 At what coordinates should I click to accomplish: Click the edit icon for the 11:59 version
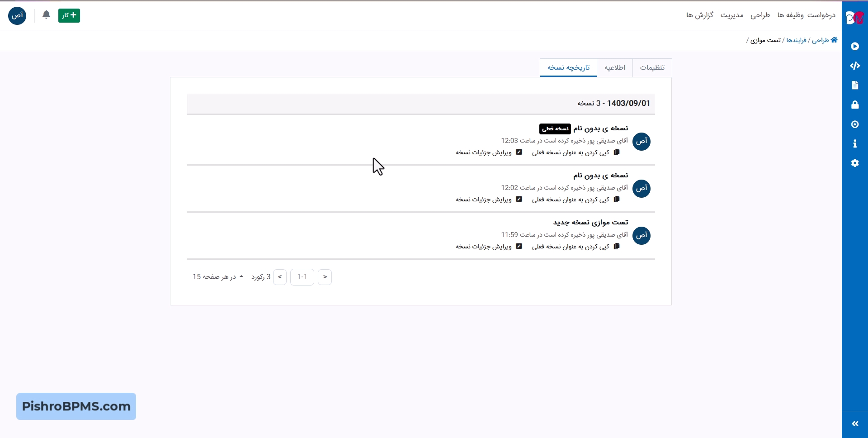[x=519, y=247]
